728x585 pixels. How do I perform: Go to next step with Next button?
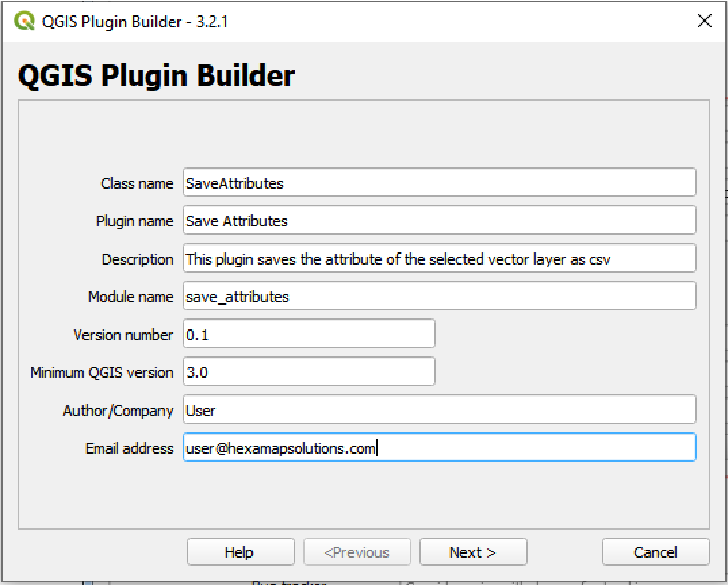click(x=473, y=552)
